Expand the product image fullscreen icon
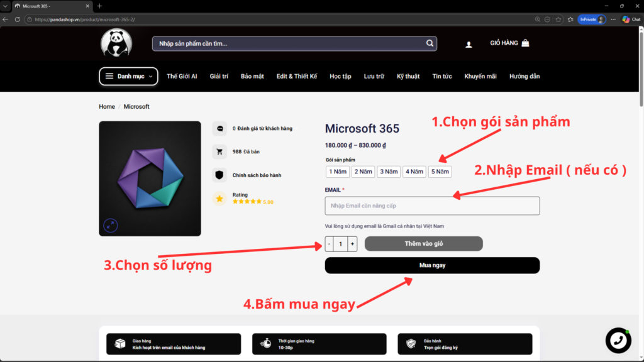 point(111,225)
